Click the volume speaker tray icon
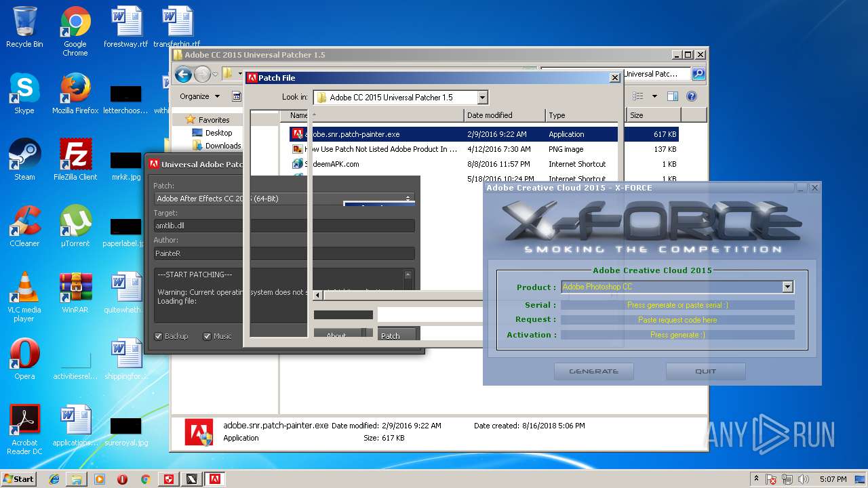Viewport: 868px width, 488px height. (x=804, y=479)
